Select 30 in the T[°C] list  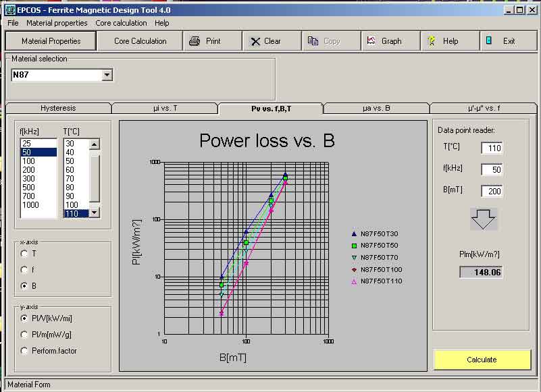click(76, 144)
